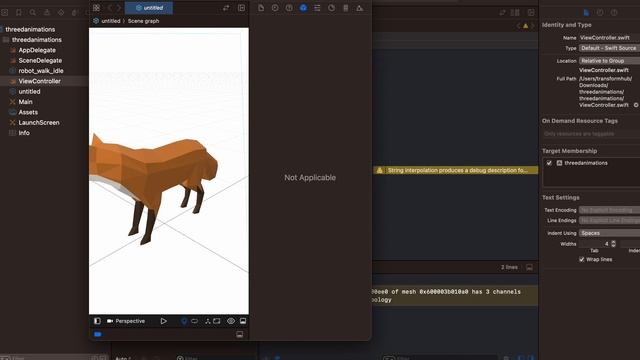The image size is (640, 360).
Task: Select the Quick Help tab in Xcode inspector
Action: coord(614,13)
